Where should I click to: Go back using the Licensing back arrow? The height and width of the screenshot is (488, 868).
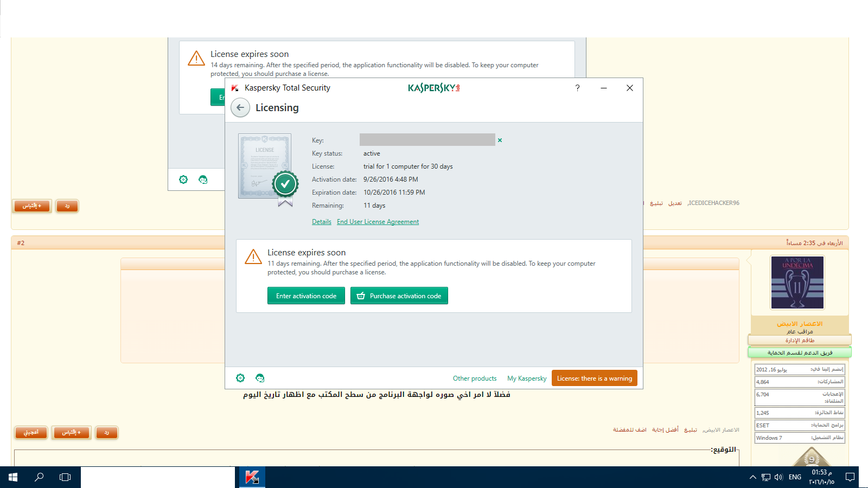tap(240, 107)
